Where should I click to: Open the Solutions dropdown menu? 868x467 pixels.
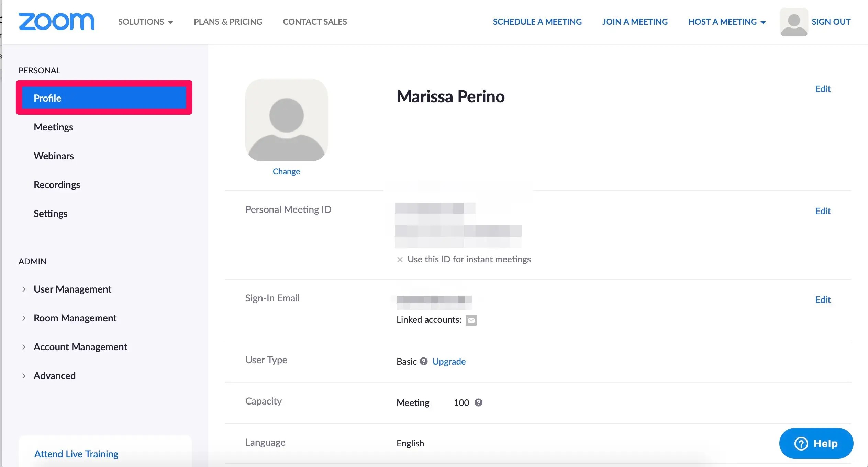(x=145, y=22)
